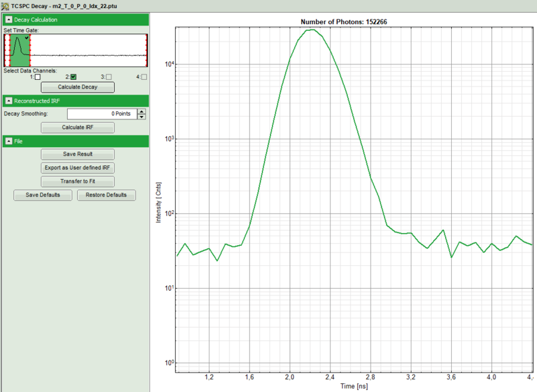
Task: Click the TCSPC Decay window title icon
Action: pos(5,5)
